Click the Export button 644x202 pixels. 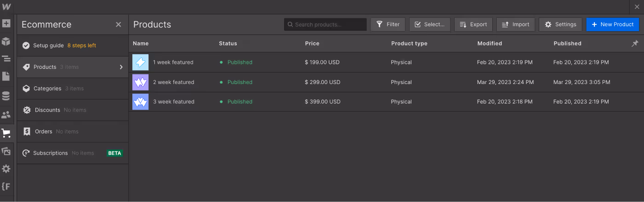tap(473, 24)
